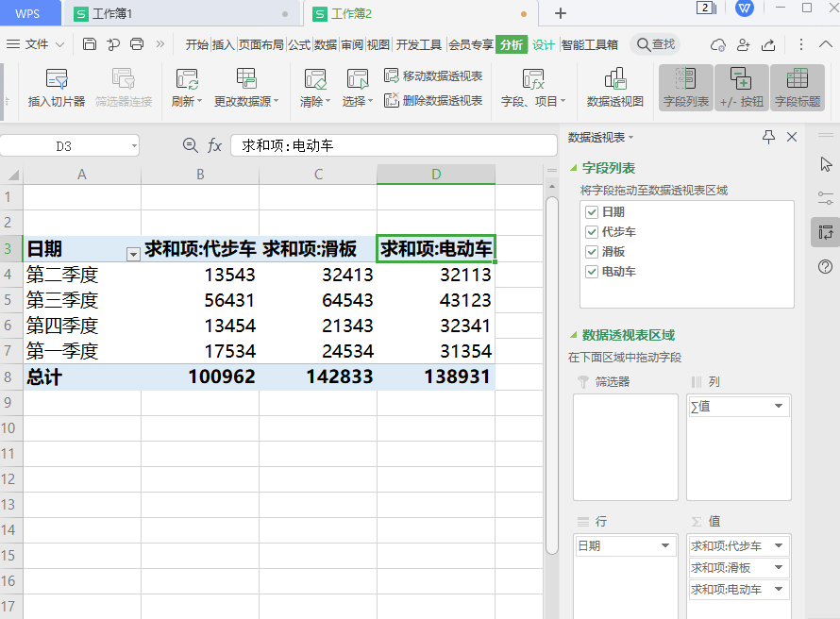Image resolution: width=840 pixels, height=619 pixels.
Task: Open the 文件 menu button
Action: pyautogui.click(x=37, y=44)
